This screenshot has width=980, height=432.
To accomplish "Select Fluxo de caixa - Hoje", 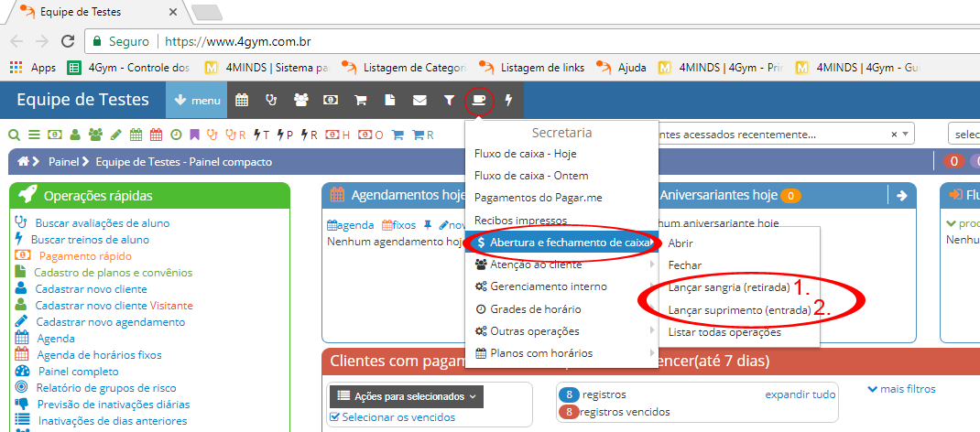I will (x=525, y=154).
